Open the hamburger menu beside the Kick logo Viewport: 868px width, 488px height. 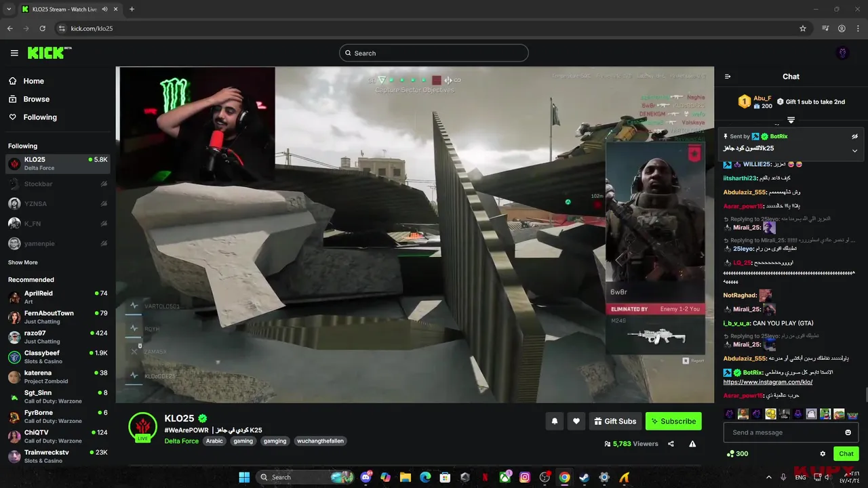14,53
